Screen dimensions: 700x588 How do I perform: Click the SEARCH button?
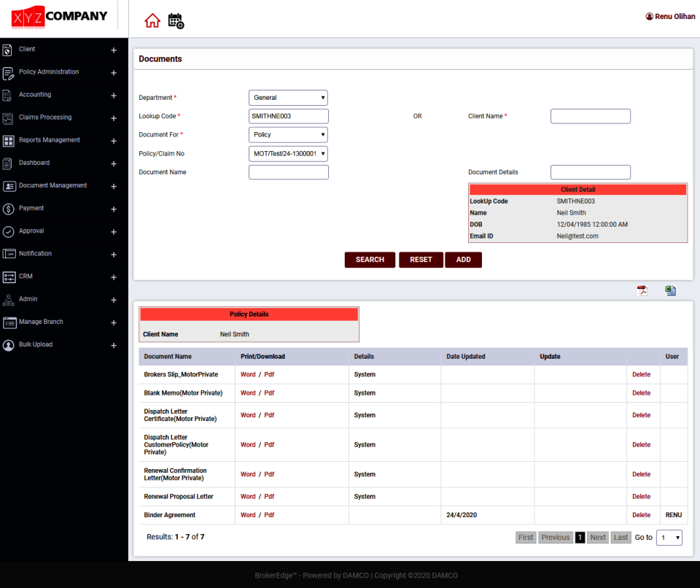pyautogui.click(x=370, y=260)
